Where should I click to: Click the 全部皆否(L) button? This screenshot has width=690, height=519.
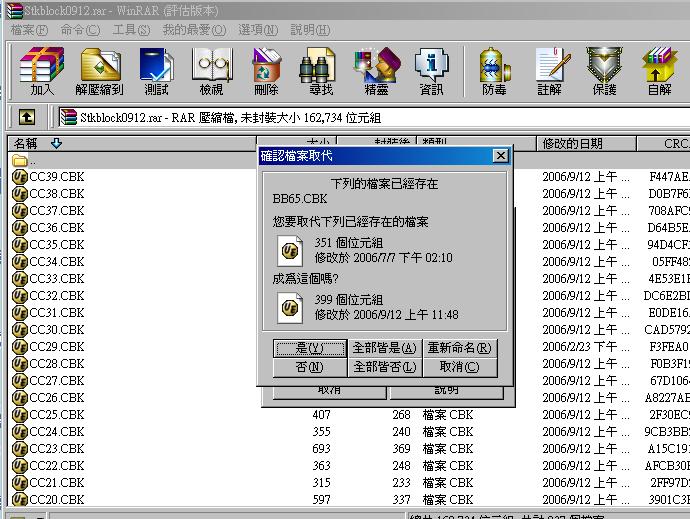(385, 367)
